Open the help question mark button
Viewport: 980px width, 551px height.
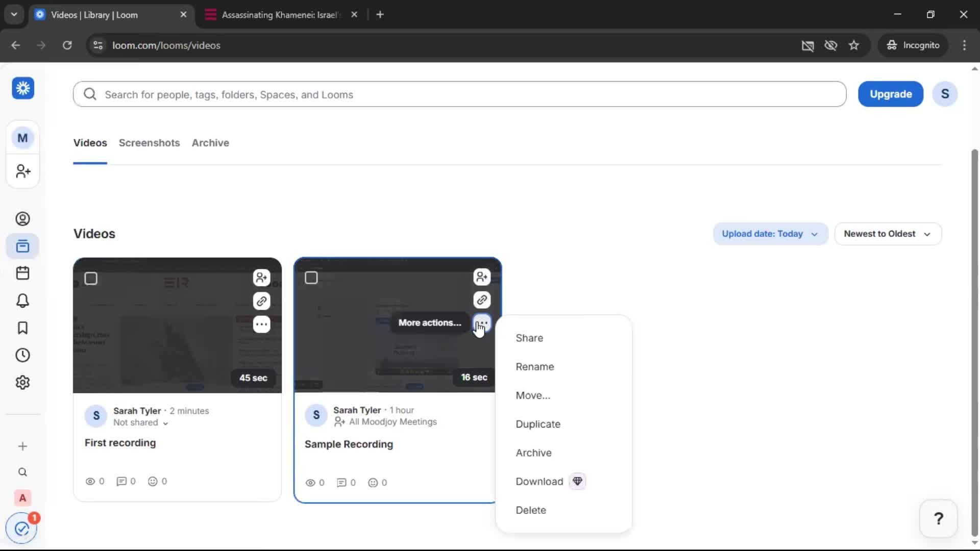coord(938,518)
